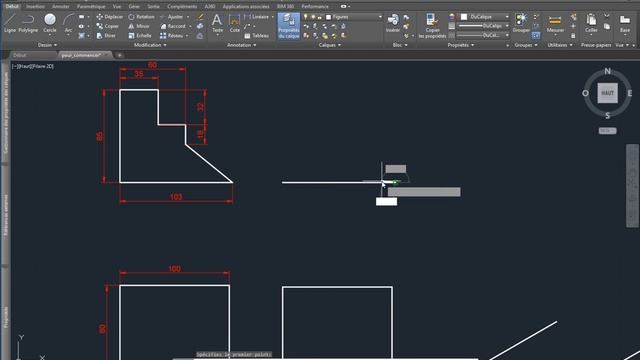640x360 pixels.
Task: Activate the Cercle tool
Action: pyautogui.click(x=50, y=23)
